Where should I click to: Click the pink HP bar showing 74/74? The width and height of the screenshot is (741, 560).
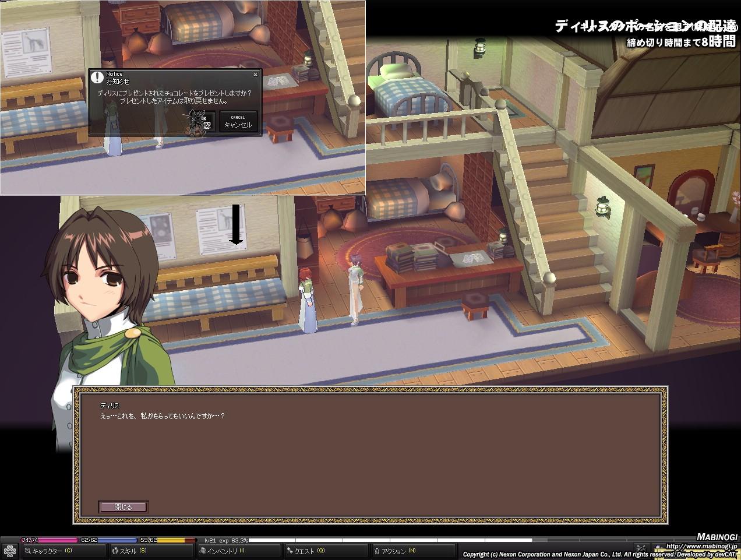click(50, 540)
